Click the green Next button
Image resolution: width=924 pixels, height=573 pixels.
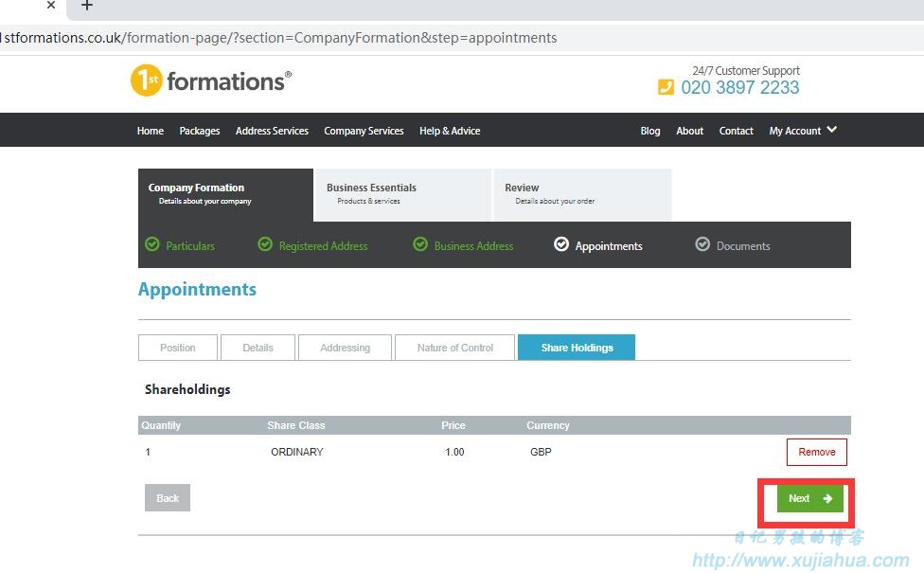(x=809, y=498)
